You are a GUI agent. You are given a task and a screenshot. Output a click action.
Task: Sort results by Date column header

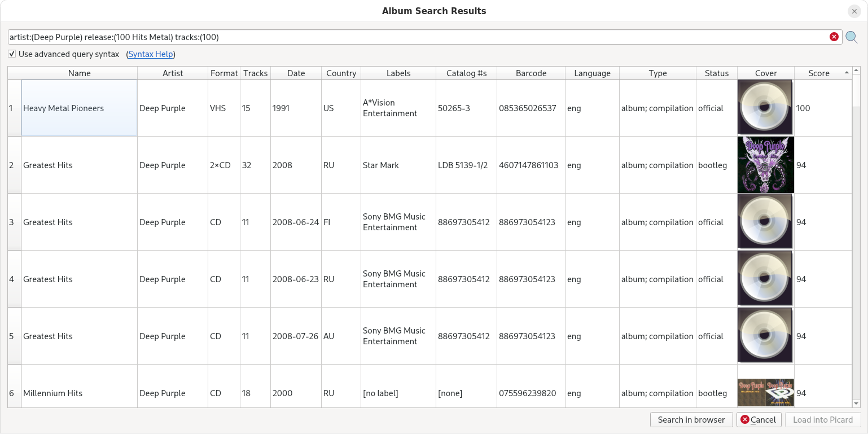pos(296,73)
